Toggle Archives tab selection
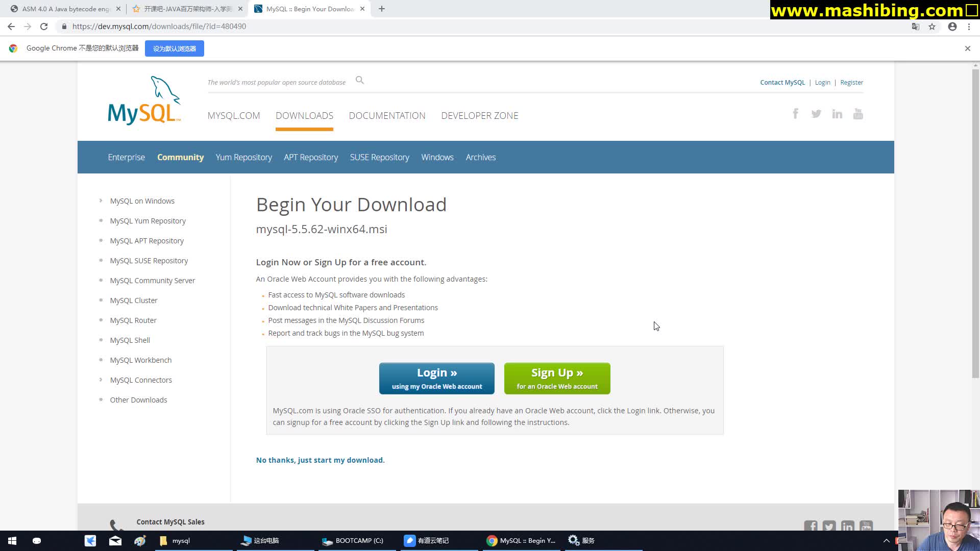This screenshot has height=551, width=980. 481,157
